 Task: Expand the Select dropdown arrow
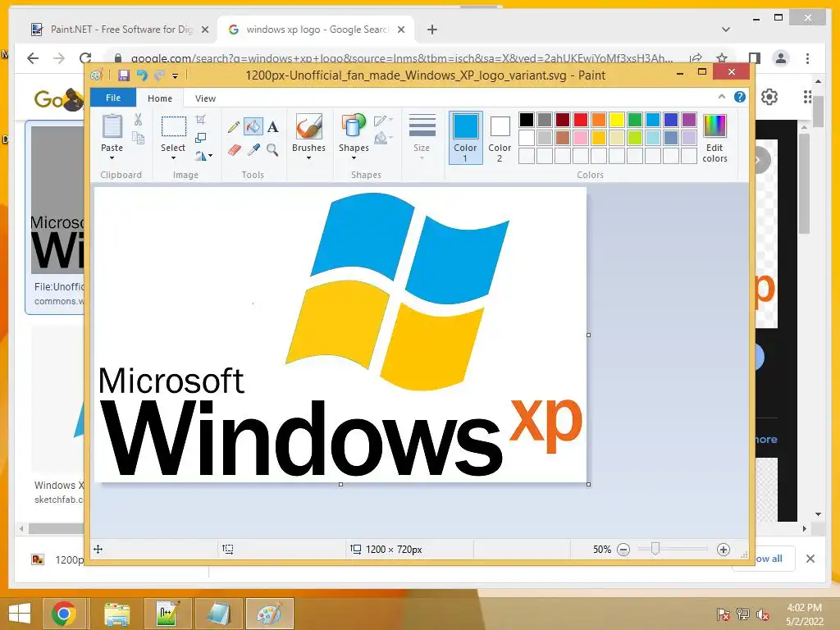click(173, 158)
